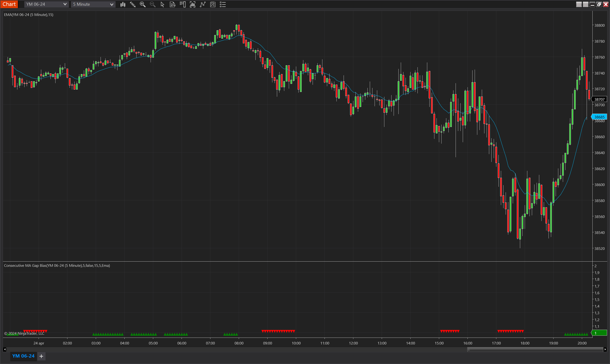Select the cursor pointer tool icon
The image size is (610, 364).
[162, 4]
